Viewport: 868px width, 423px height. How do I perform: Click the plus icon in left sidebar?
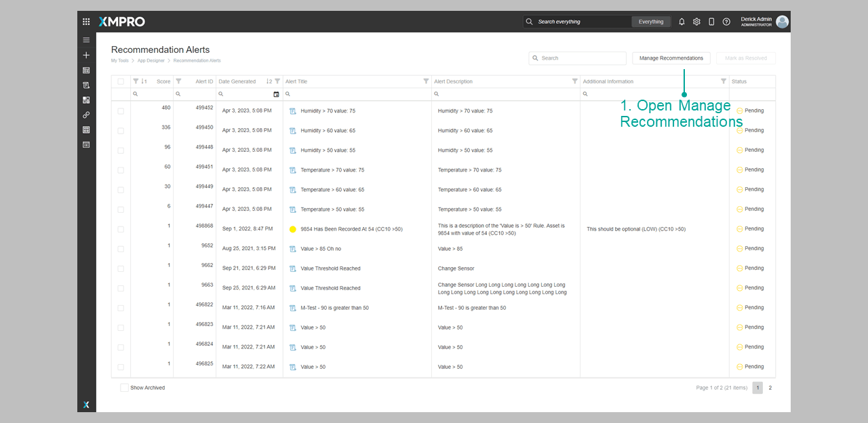(86, 55)
